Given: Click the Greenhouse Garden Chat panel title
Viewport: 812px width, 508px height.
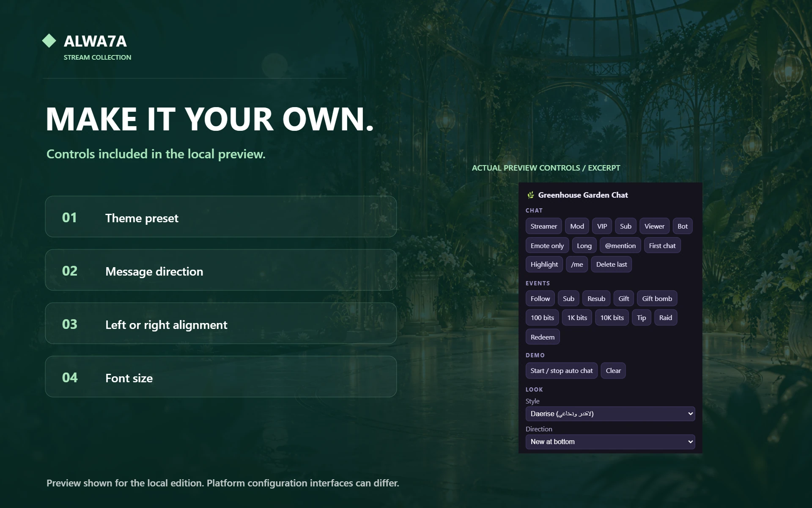Looking at the screenshot, I should coord(583,195).
